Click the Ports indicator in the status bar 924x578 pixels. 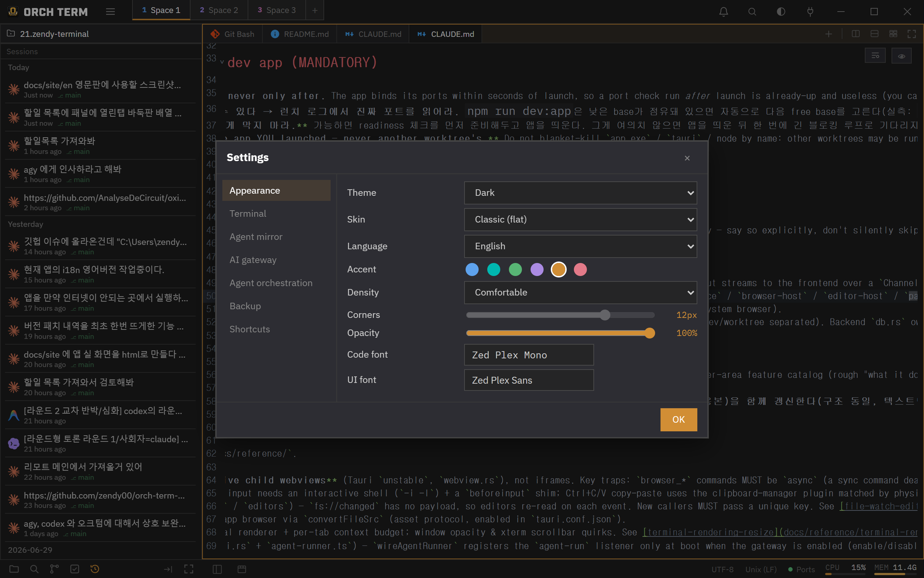click(x=801, y=569)
